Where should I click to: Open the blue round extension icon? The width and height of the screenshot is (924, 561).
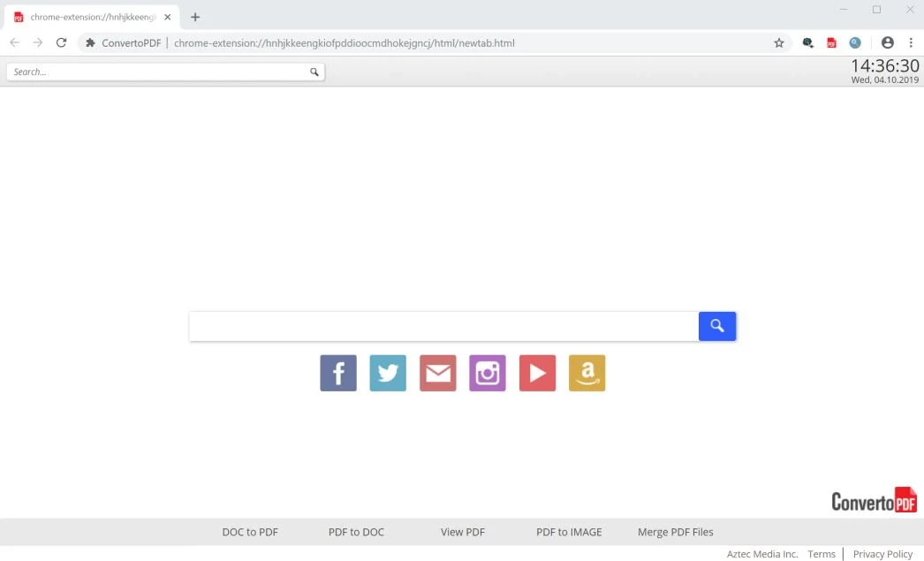855,43
